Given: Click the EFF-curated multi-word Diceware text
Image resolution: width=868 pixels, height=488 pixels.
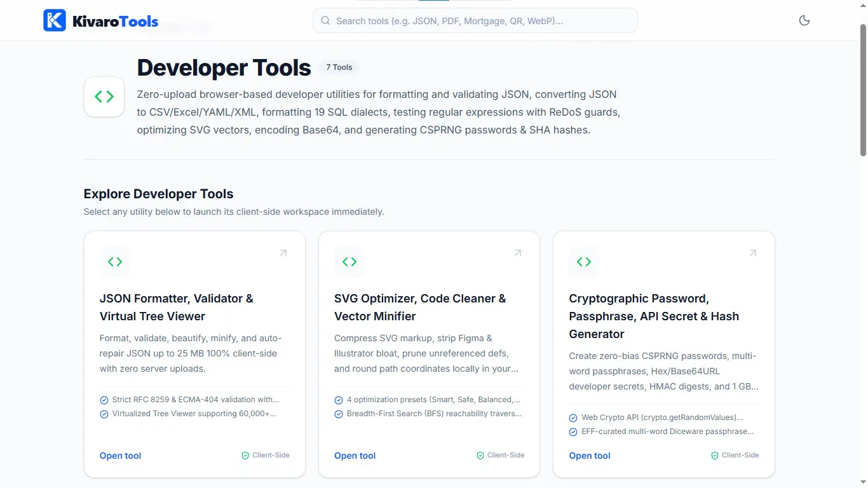Looking at the screenshot, I should [x=668, y=432].
